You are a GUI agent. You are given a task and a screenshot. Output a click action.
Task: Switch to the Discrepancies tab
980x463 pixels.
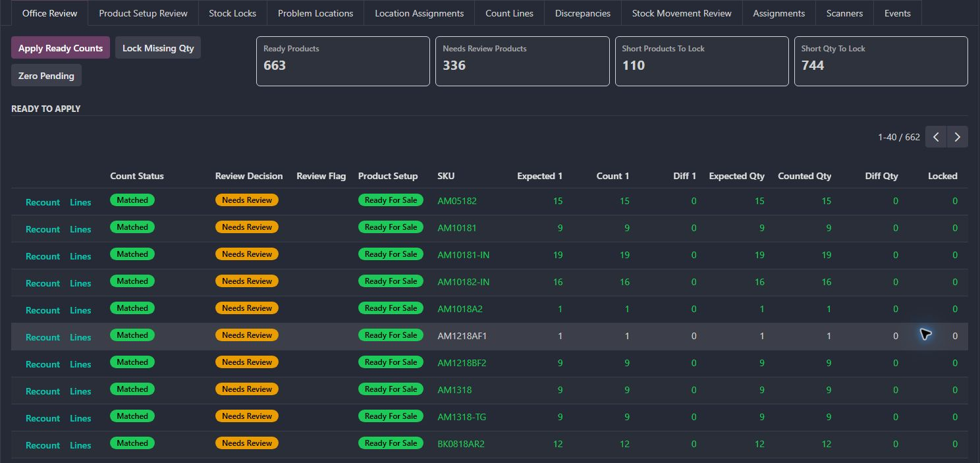click(583, 13)
